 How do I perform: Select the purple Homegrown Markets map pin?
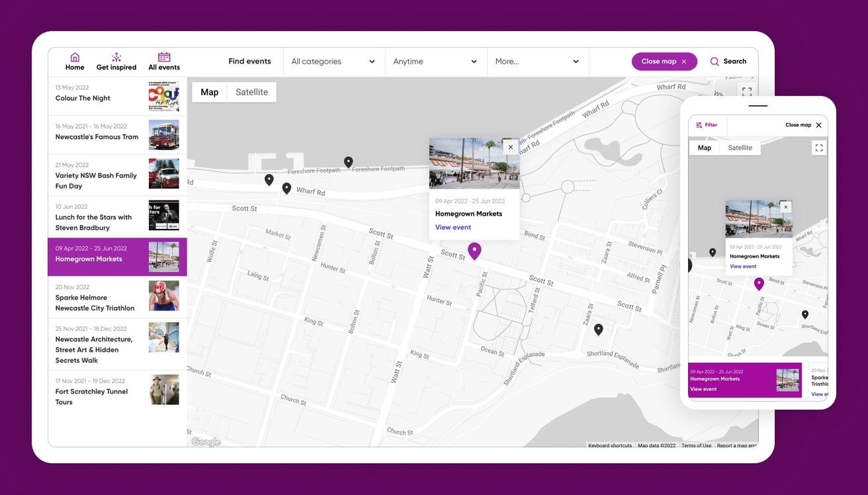coord(474,251)
